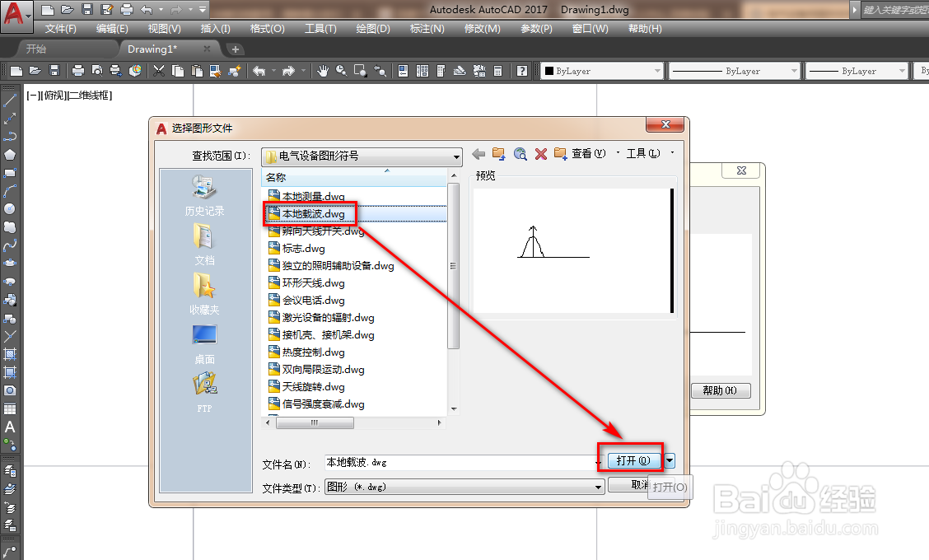Screen dimensions: 929x560
Task: Expand the ByLayer linetype dropdown
Action: [795, 71]
